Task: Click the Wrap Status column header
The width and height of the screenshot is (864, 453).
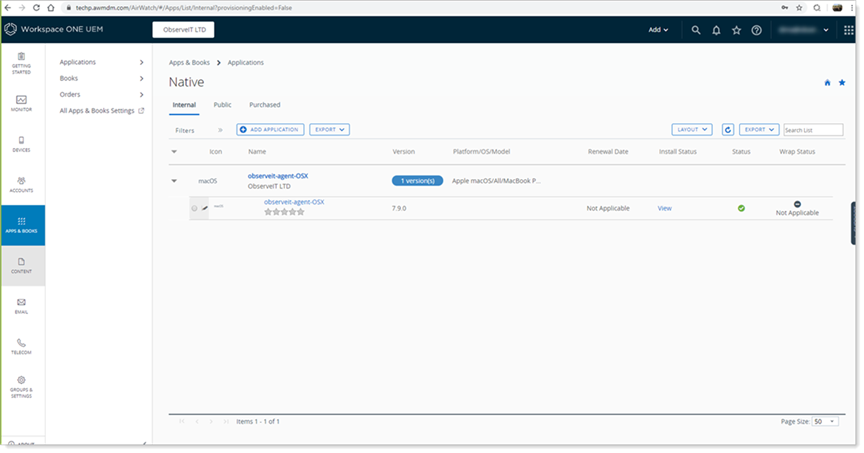Action: (797, 152)
